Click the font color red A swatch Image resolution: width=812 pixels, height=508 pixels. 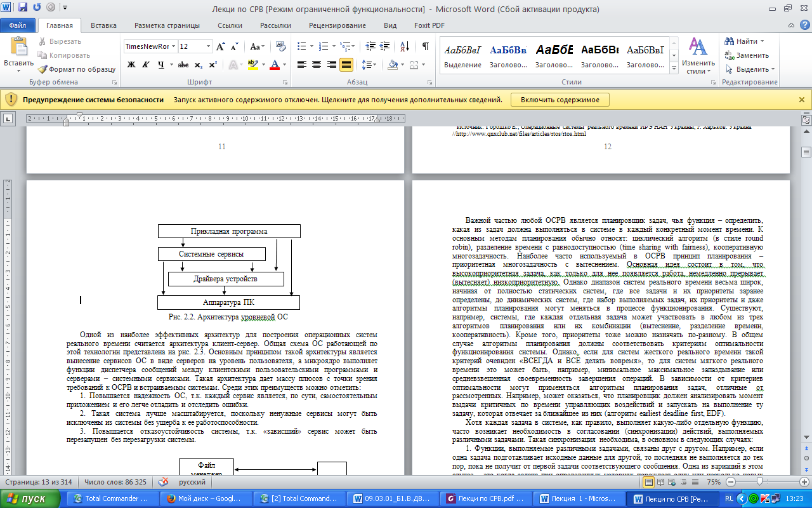click(x=275, y=65)
